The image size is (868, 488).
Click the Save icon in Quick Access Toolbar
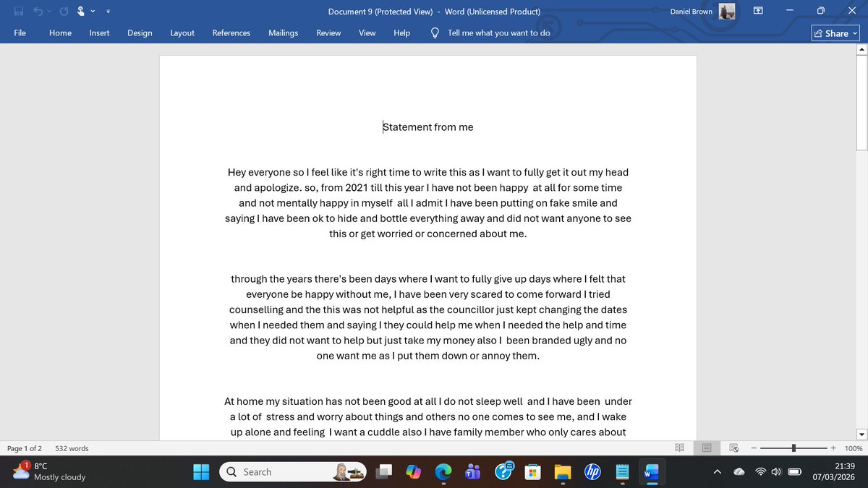(x=18, y=11)
